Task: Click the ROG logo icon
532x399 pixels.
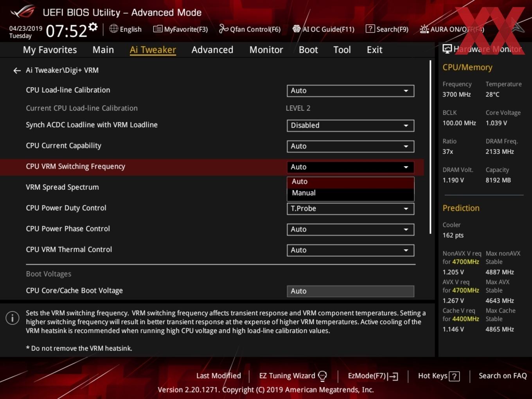Action: pos(22,12)
